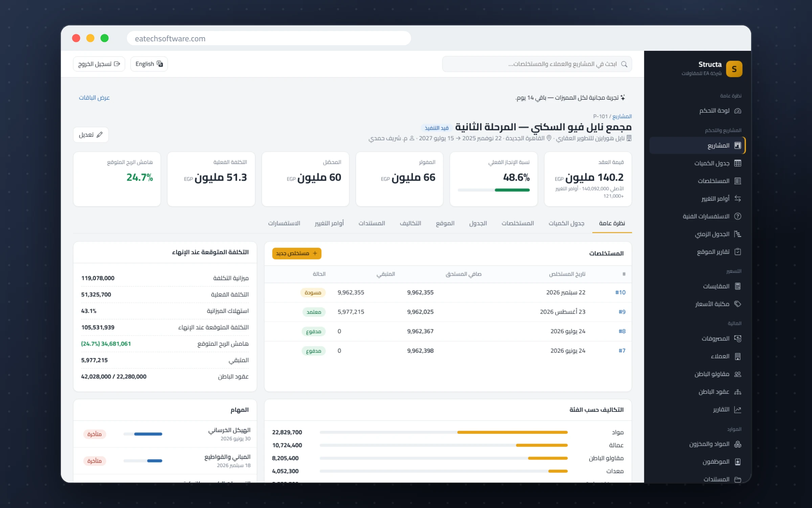This screenshot has height=508, width=812.
Task: Click the الهيكل الخرساني task progress bar
Action: coord(143,434)
